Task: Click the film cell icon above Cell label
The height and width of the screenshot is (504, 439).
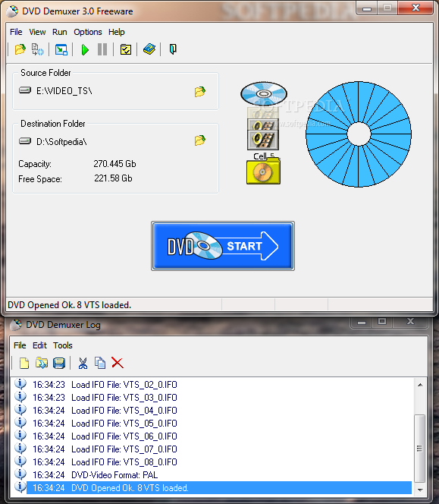Action: [263, 139]
